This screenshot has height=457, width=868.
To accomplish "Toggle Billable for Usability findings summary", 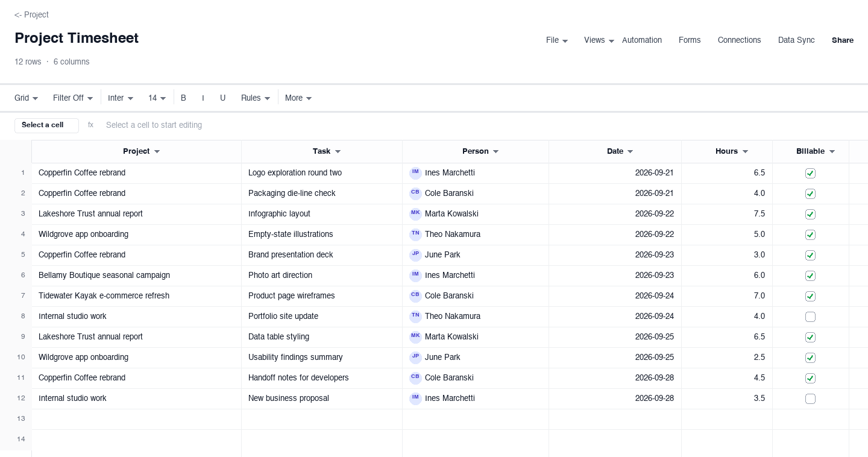I will [810, 358].
